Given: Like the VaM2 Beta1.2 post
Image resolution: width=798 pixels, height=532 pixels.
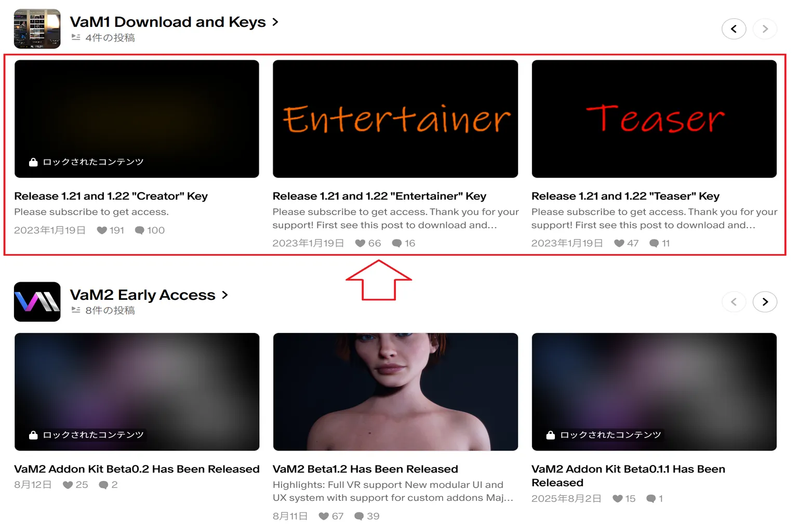Looking at the screenshot, I should click(324, 516).
